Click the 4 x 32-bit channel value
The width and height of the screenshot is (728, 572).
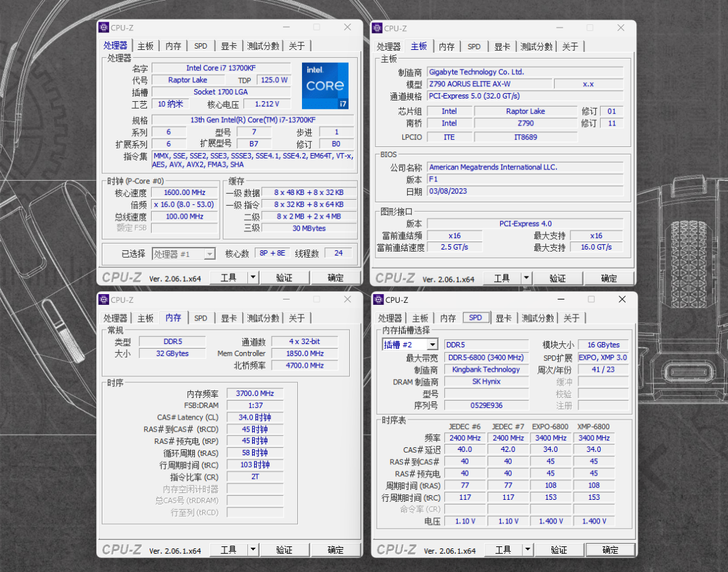click(x=305, y=341)
